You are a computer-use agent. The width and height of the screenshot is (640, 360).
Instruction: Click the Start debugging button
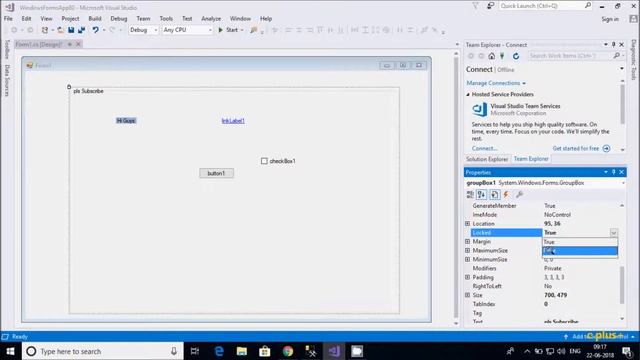coord(228,30)
